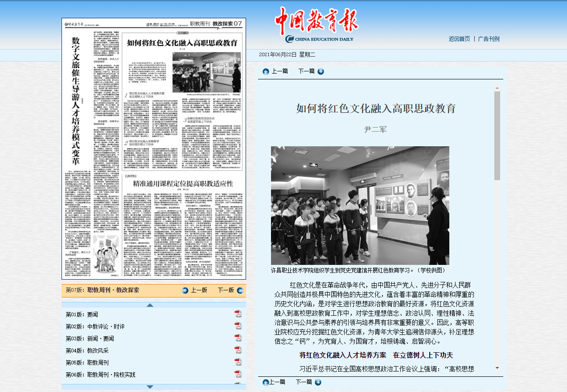Click the paragraph starting 习近平总书记在全国高校
The width and height of the screenshot is (567, 392).
[386, 368]
